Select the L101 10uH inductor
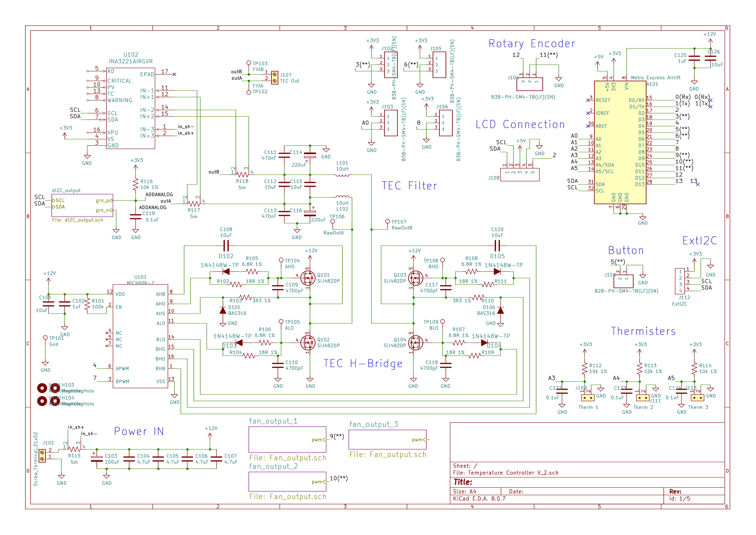This screenshot has width=756, height=535. tap(342, 175)
